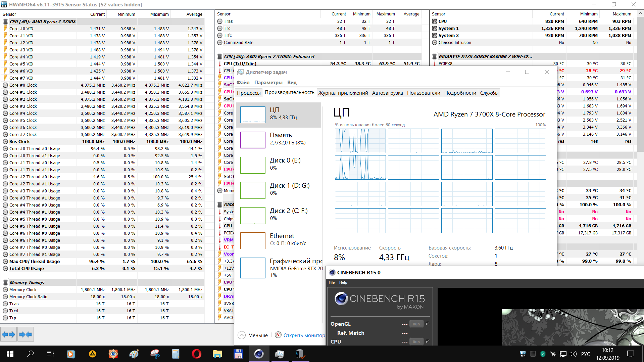The image size is (644, 362).
Task: Select Диск 0 (E:) in performance sidebar
Action: coord(279,165)
